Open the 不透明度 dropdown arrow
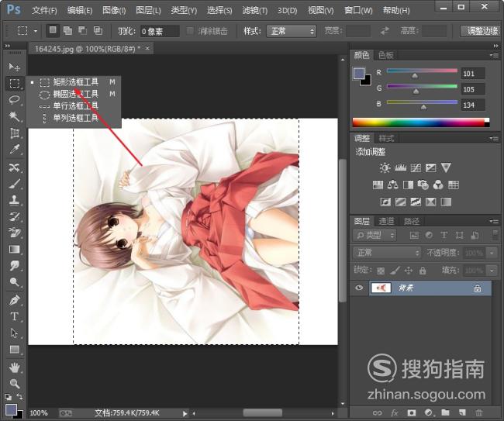The image size is (504, 421). pyautogui.click(x=492, y=253)
